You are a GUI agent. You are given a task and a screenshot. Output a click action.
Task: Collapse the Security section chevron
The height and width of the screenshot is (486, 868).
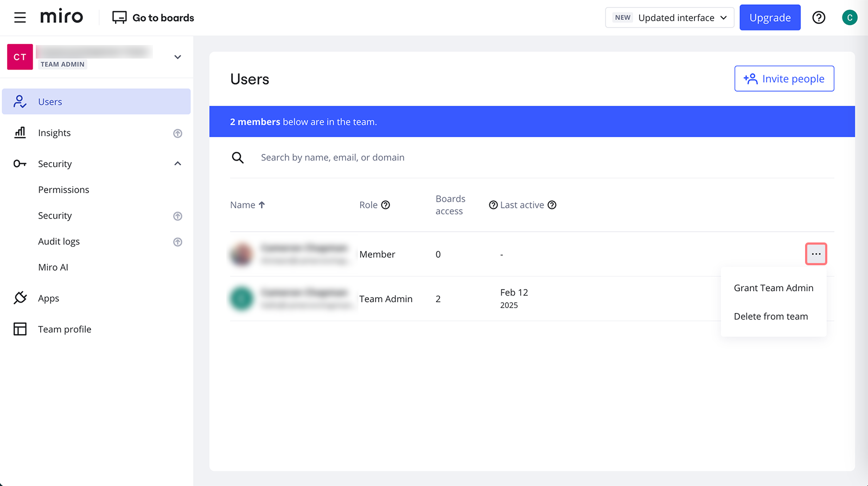[177, 164]
